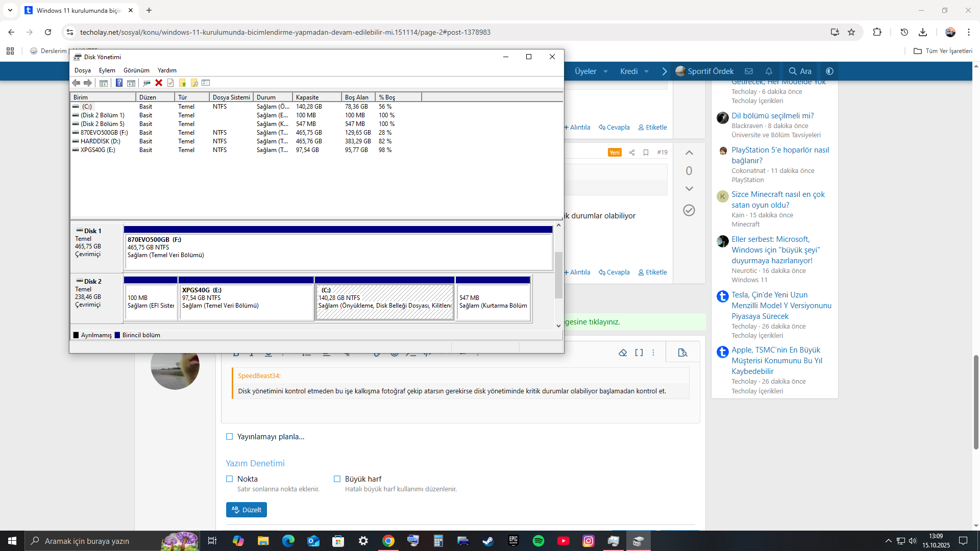The height and width of the screenshot is (551, 980).
Task: Open a new Chrome tab
Action: point(149,10)
